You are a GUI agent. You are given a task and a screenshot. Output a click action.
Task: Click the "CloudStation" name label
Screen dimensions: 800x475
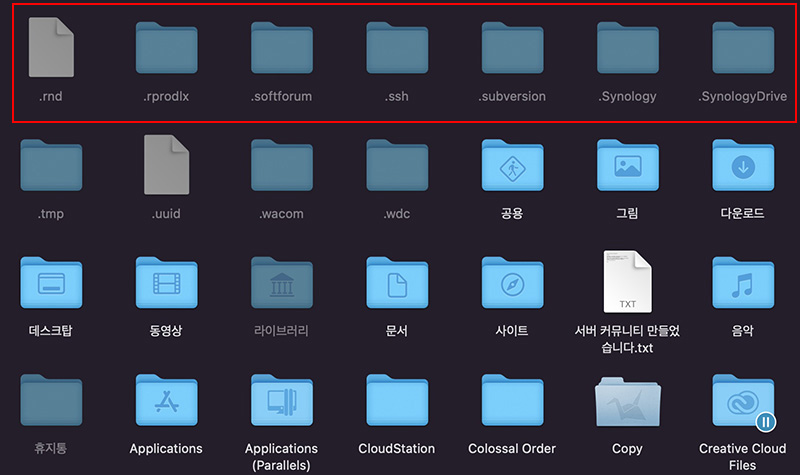pos(397,448)
